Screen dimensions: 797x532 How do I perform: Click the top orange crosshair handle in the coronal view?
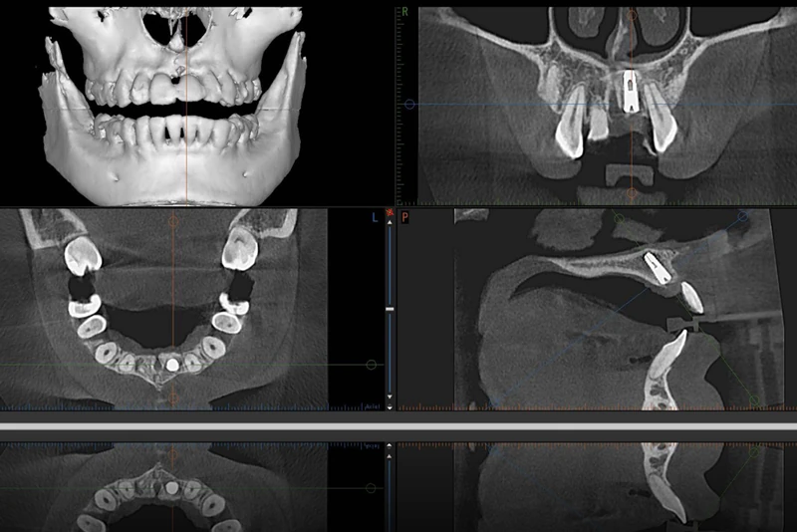click(632, 15)
